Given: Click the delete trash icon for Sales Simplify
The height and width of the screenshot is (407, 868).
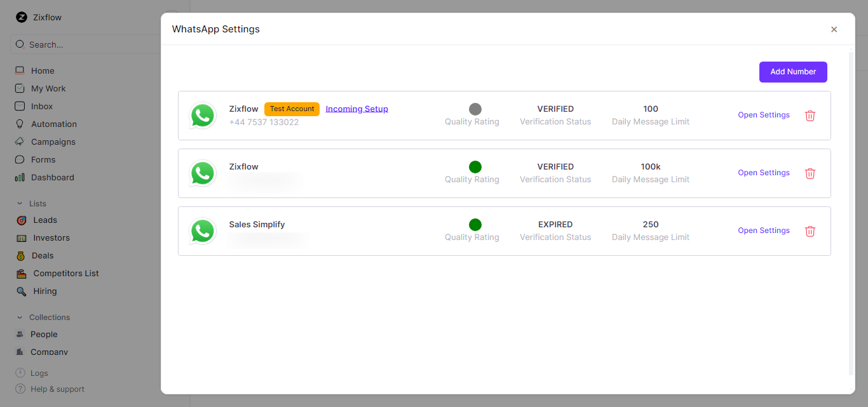Looking at the screenshot, I should pyautogui.click(x=810, y=231).
